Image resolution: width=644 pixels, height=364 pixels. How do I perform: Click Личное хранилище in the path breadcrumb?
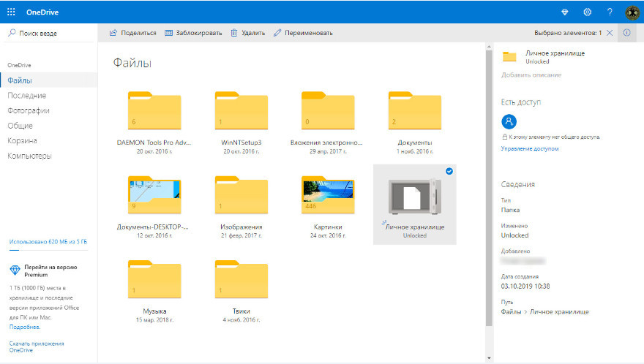pyautogui.click(x=559, y=312)
